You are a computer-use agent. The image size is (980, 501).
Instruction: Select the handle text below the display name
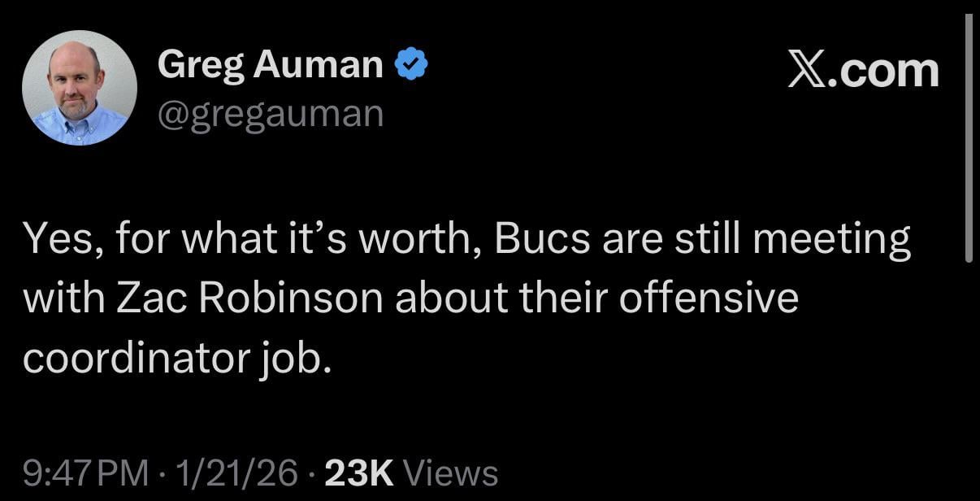270,113
